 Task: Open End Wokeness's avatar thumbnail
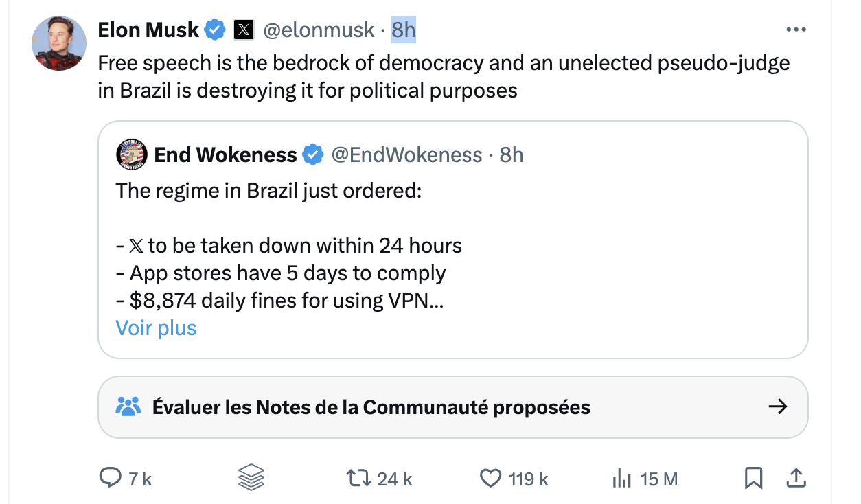tap(132, 155)
